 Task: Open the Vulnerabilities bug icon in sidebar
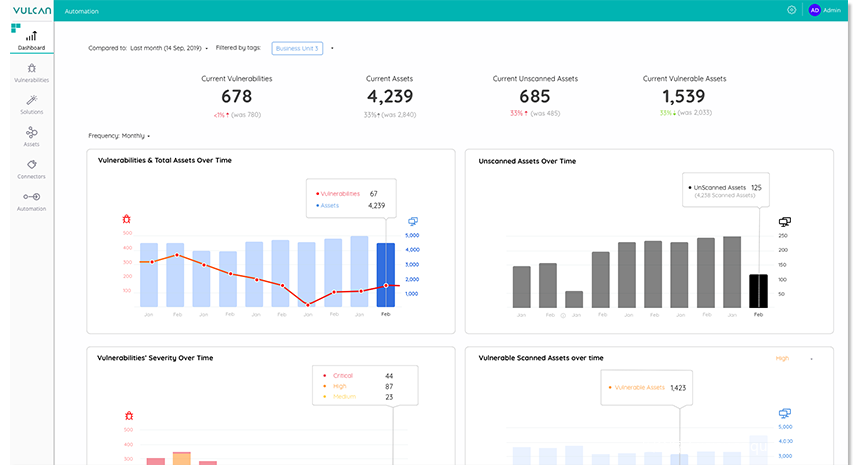click(x=31, y=68)
